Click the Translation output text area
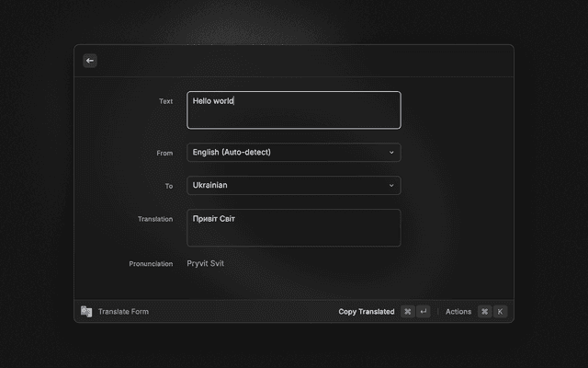 click(x=293, y=227)
